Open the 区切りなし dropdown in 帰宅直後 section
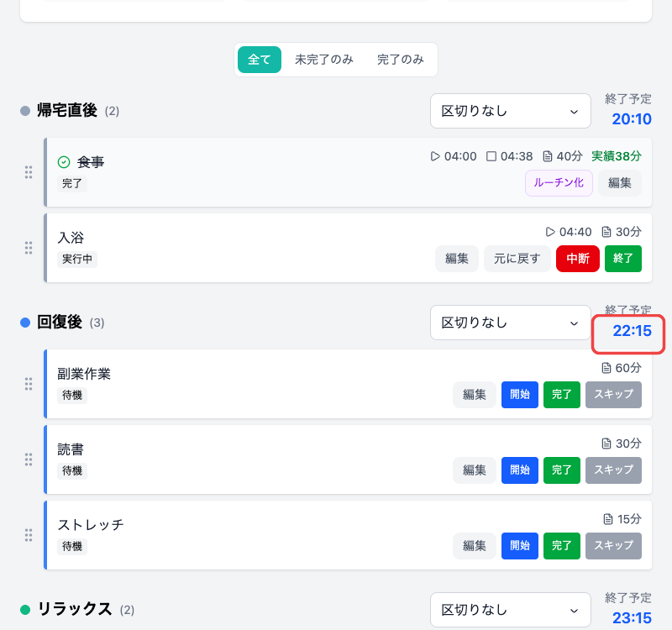The image size is (672, 630). coord(510,111)
